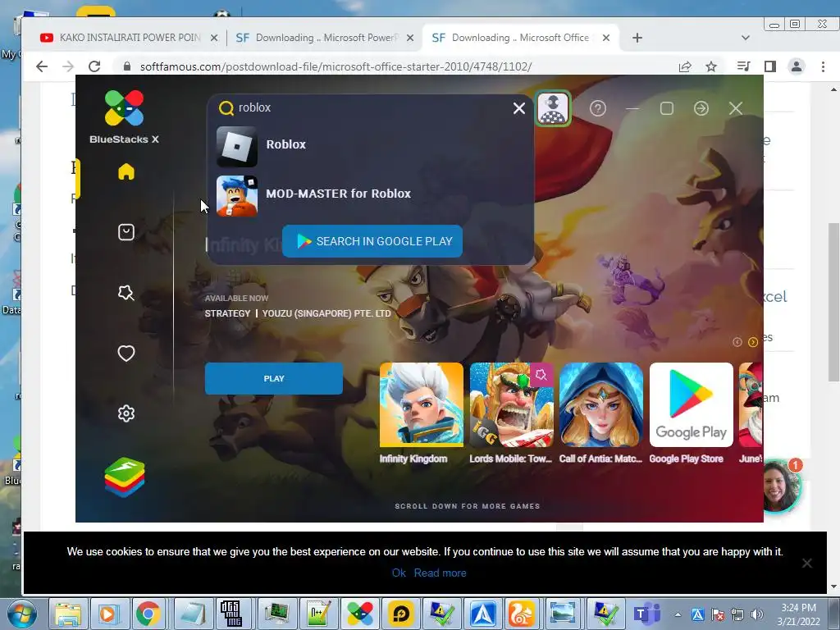The image size is (840, 630).
Task: Open Favorites heart sidebar icon
Action: point(126,353)
